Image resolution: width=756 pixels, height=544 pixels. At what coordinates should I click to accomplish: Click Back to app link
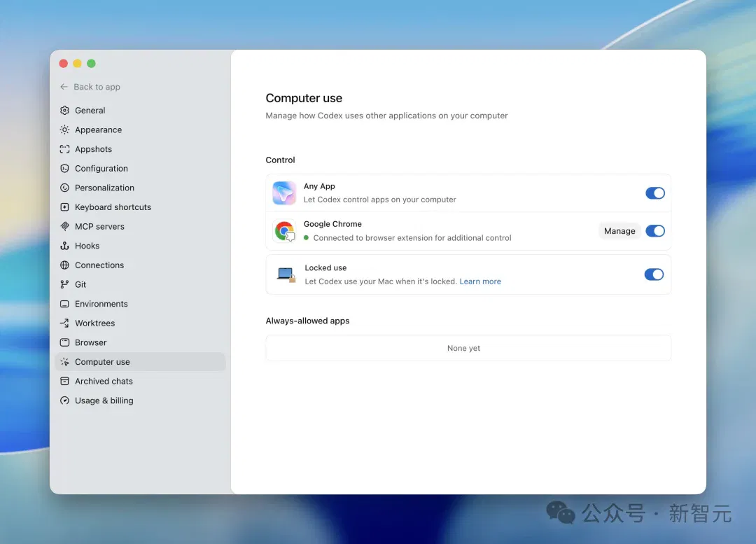pyautogui.click(x=90, y=87)
